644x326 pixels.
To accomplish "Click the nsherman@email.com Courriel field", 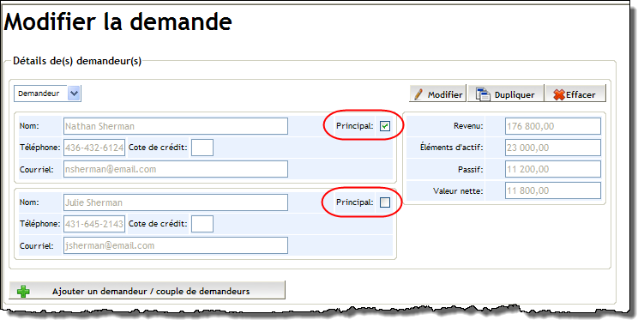I will pos(176,169).
